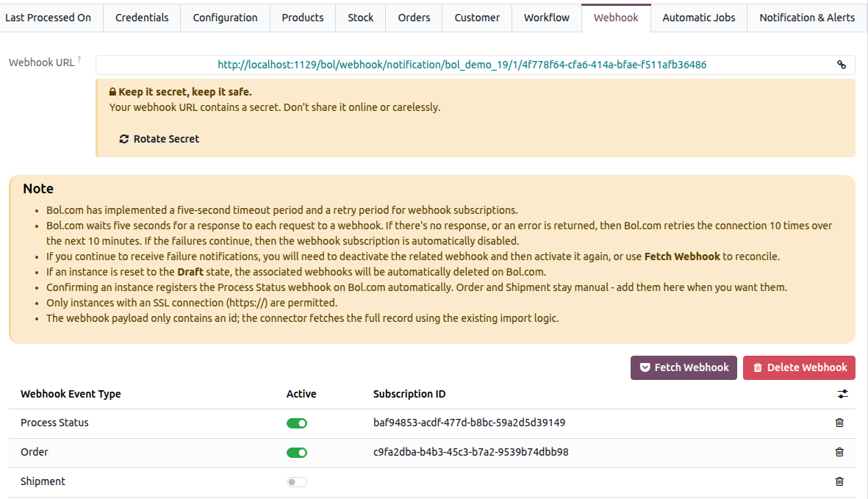
Task: Open the Configuration tab
Action: click(226, 18)
